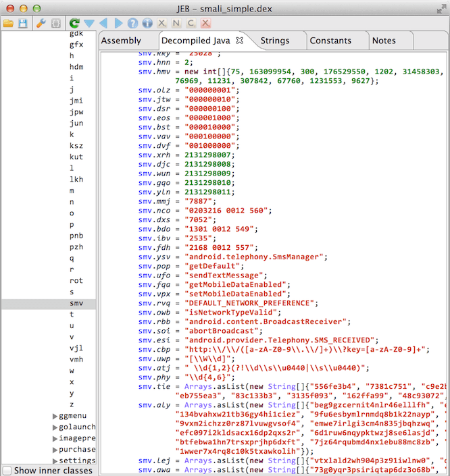Click the field name smv.tie
450x476 pixels.
coord(154,387)
